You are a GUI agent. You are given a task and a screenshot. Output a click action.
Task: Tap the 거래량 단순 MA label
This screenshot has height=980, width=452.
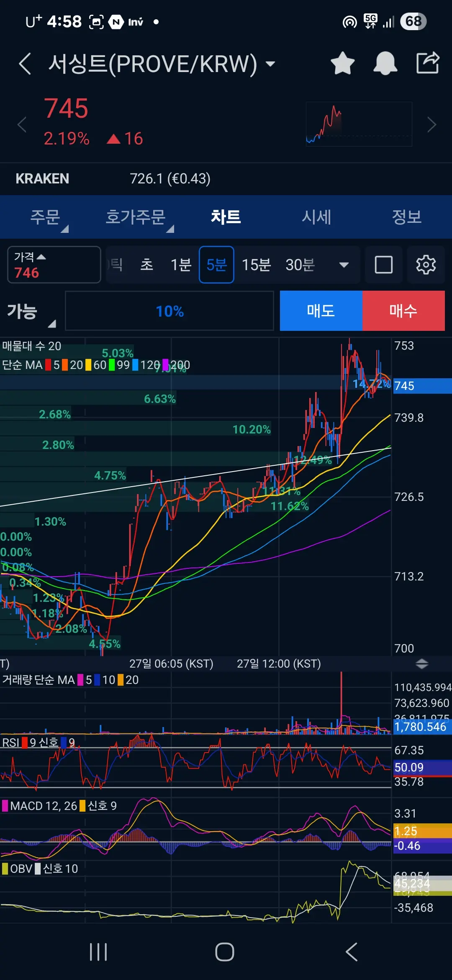tap(38, 680)
